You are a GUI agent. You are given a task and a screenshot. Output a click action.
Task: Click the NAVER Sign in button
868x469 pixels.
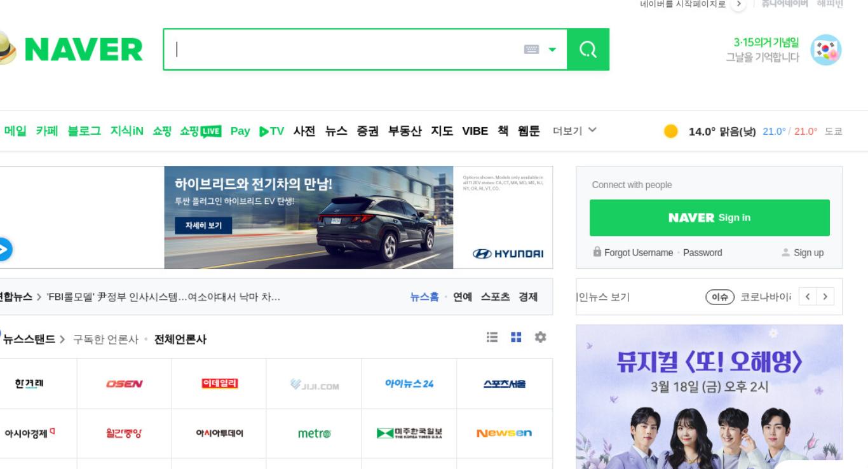click(709, 217)
